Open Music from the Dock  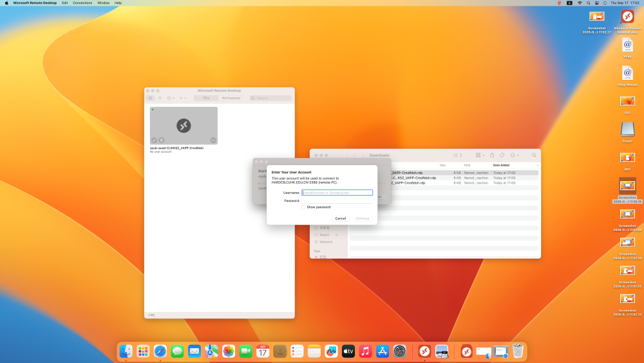coord(365,351)
